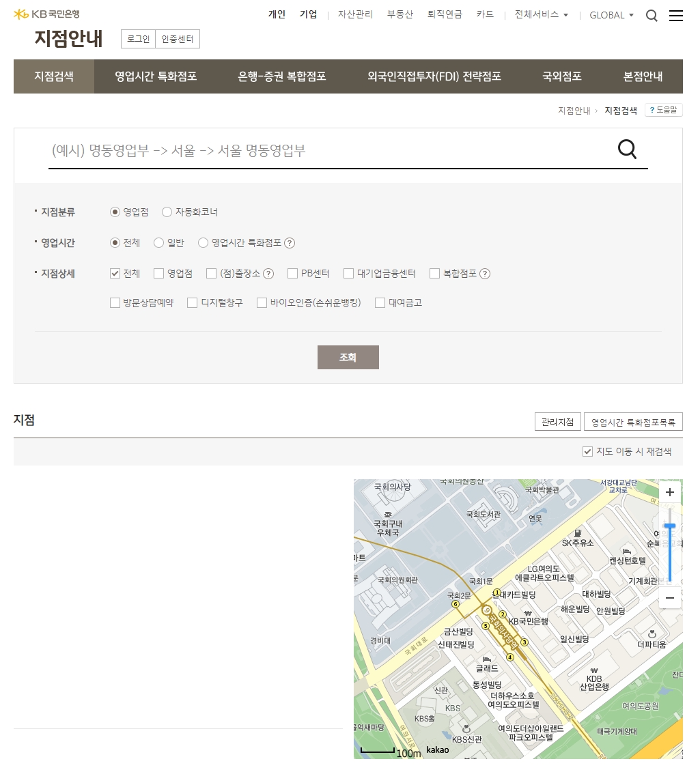
Task: Check the (점)출장소 checkbox
Action: pyautogui.click(x=211, y=274)
